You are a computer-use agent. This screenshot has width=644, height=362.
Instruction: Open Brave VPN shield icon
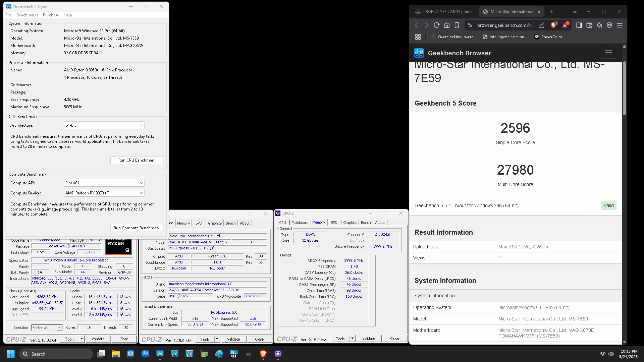(609, 25)
